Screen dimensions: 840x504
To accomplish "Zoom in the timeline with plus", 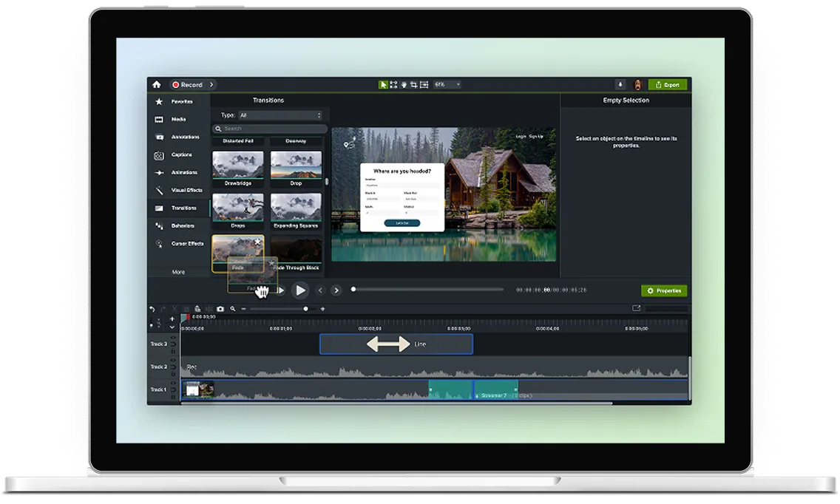I will (x=322, y=309).
